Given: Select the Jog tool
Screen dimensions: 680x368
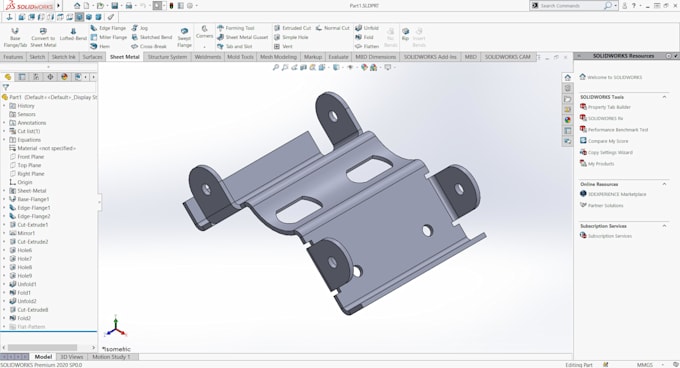Looking at the screenshot, I should pyautogui.click(x=140, y=28).
